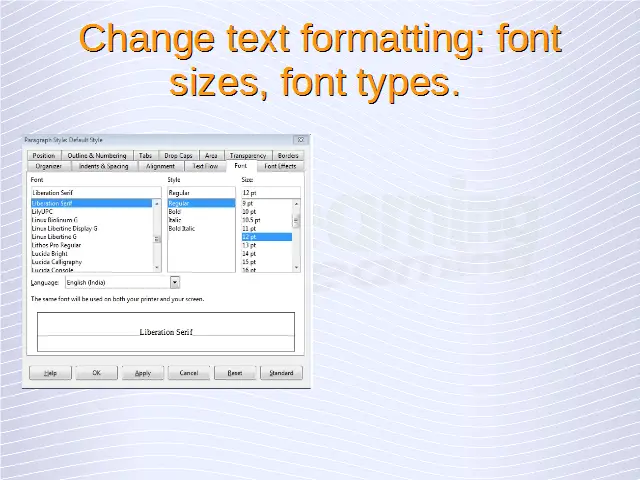Click the font list scroll-down arrow
This screenshot has height=480, width=640.
(157, 267)
